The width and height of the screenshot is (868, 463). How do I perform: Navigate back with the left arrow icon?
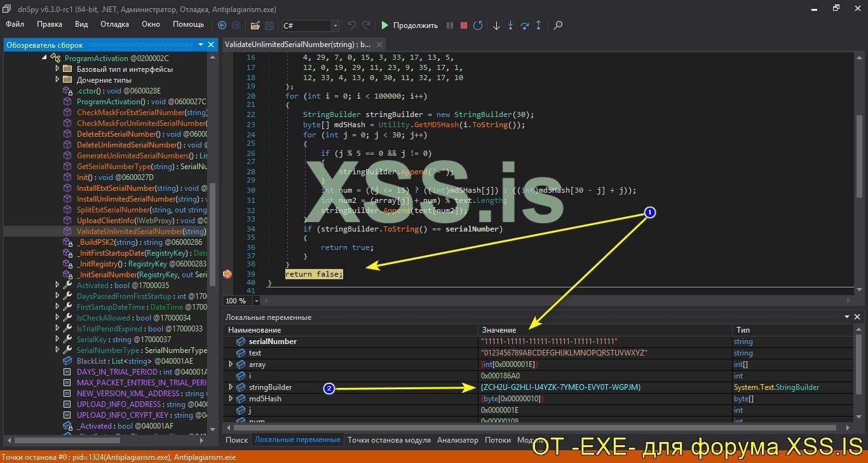222,25
